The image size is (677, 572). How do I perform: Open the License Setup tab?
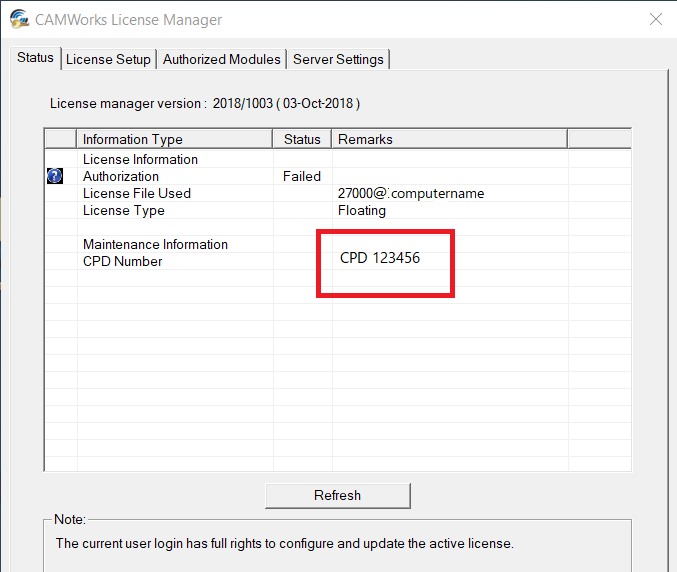108,59
